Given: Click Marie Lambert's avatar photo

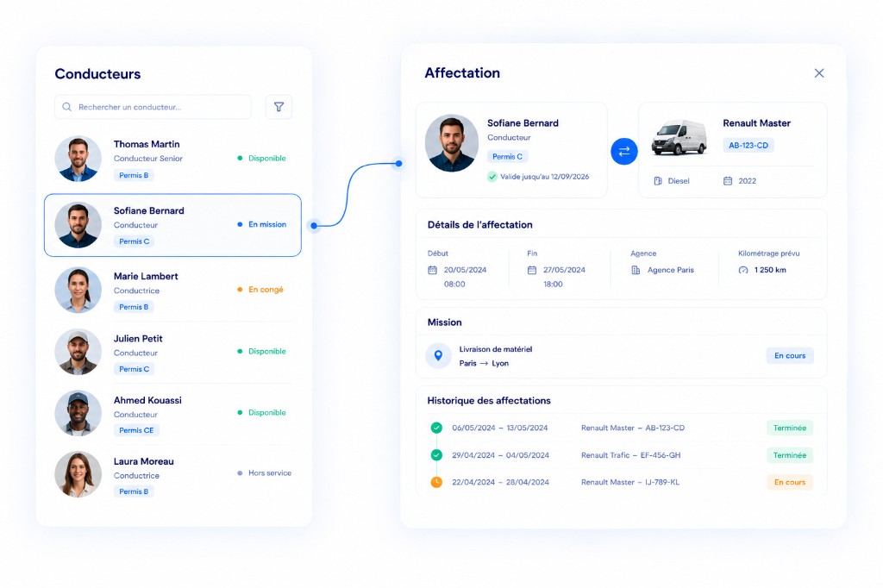Looking at the screenshot, I should 78,290.
